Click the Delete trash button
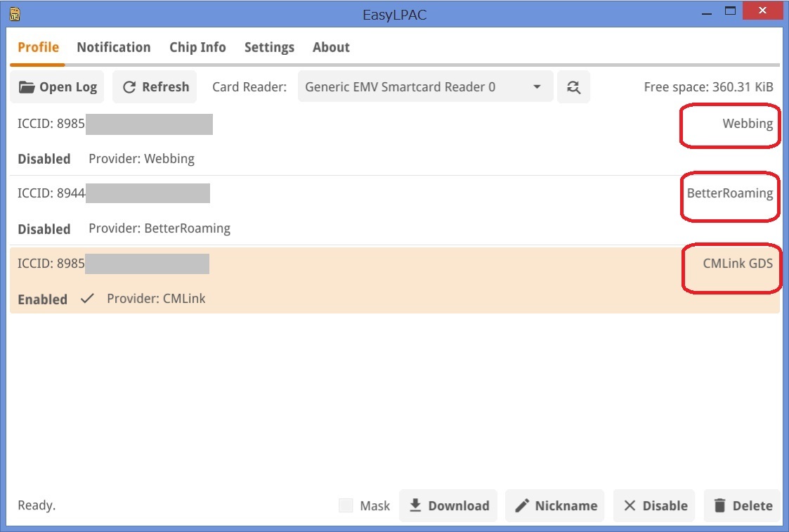The width and height of the screenshot is (789, 532). point(742,506)
